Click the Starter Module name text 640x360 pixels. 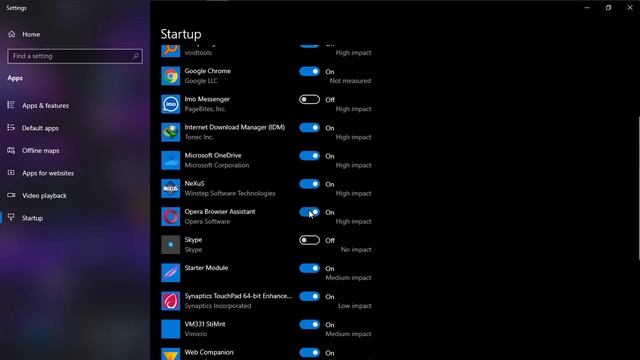[206, 268]
